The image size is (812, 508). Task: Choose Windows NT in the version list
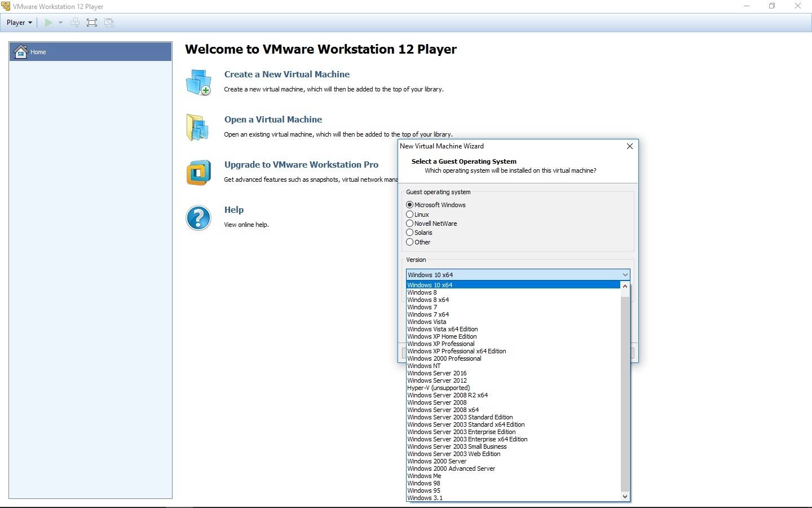coord(513,366)
